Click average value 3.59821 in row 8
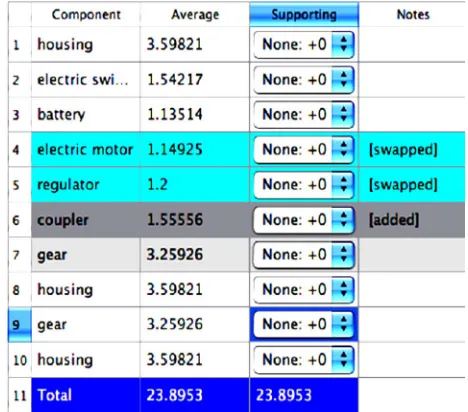This screenshot has height=412, width=468. click(195, 290)
